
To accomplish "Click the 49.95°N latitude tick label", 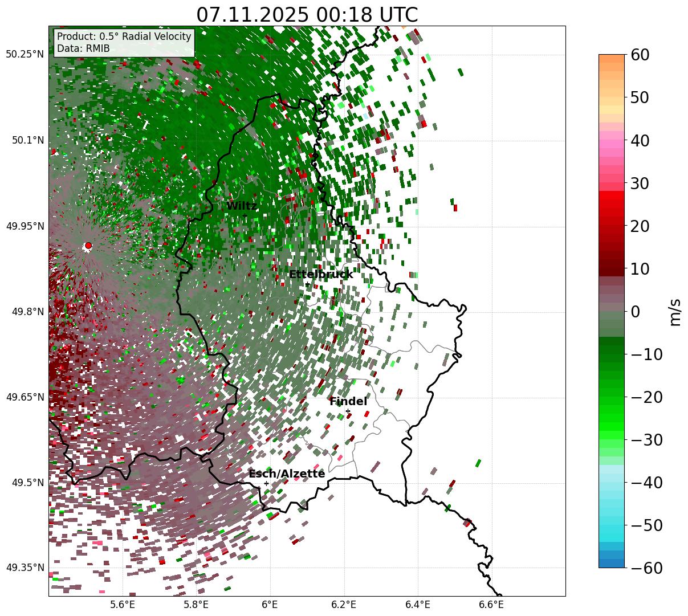I will [x=25, y=226].
